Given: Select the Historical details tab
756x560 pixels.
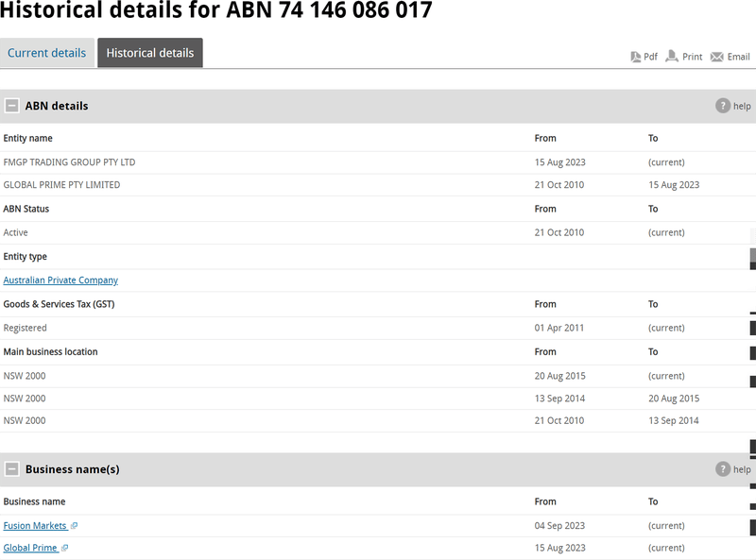Looking at the screenshot, I should pos(149,53).
